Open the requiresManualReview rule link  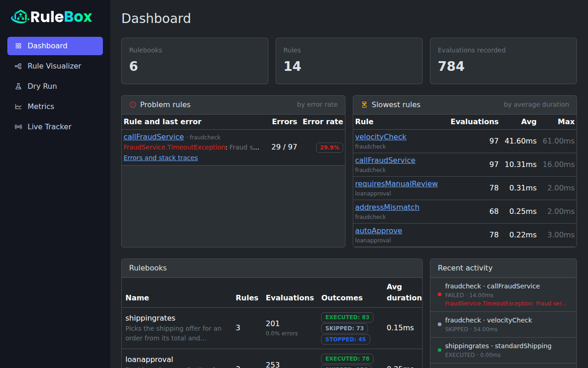tap(396, 184)
